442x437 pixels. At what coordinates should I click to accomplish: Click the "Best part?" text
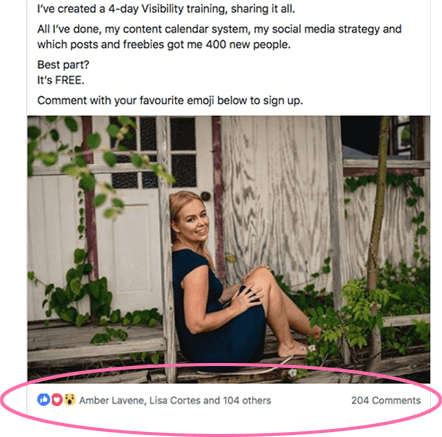point(63,65)
